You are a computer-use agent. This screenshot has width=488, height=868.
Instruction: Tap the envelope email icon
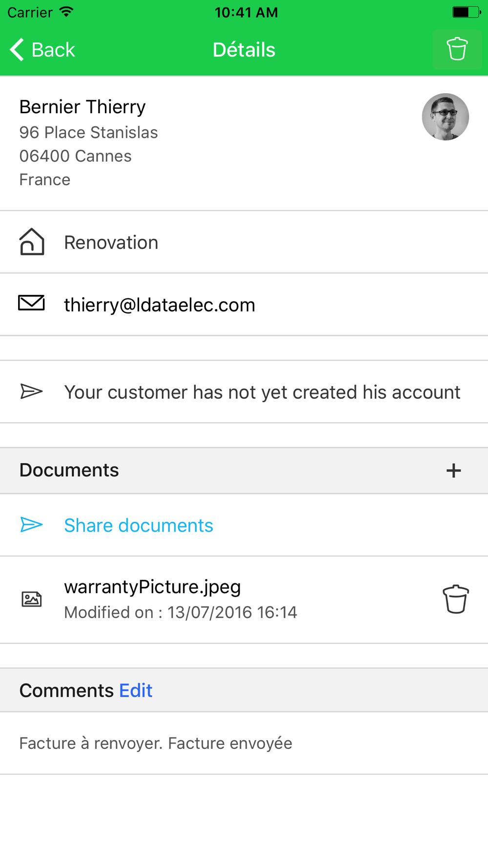31,304
